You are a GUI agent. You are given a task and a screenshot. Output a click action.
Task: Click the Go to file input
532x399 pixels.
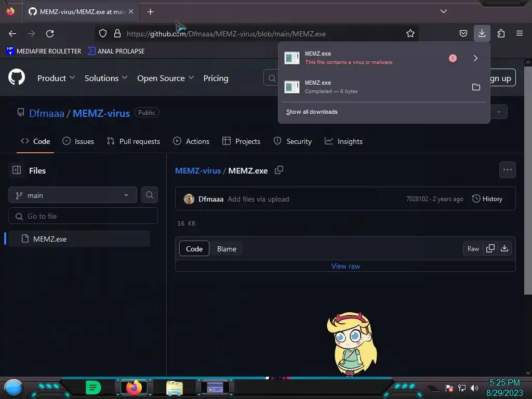(x=83, y=216)
